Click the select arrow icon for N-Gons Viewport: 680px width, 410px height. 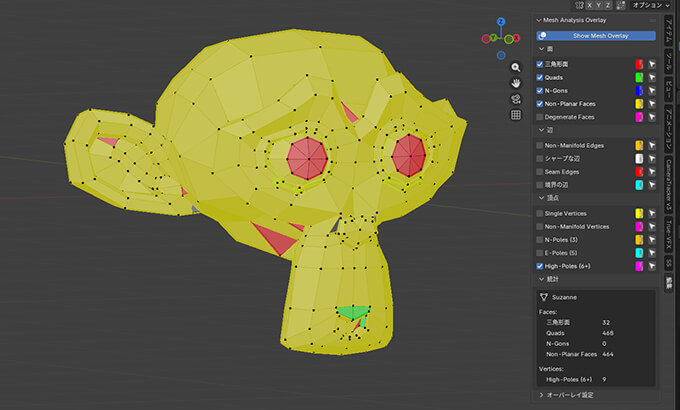[651, 90]
